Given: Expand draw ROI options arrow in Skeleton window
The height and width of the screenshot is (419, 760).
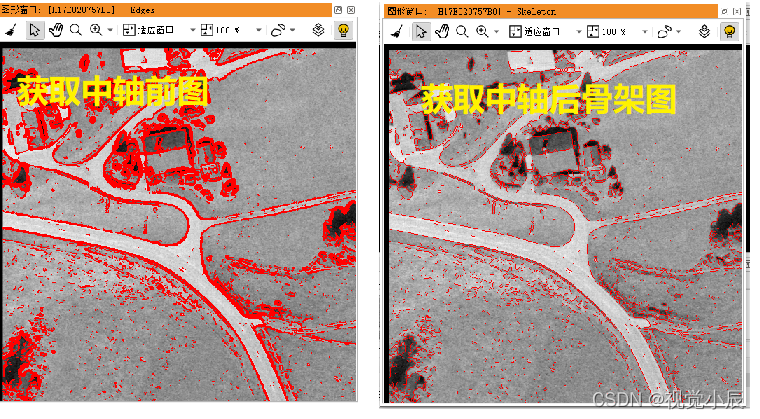Looking at the screenshot, I should (x=679, y=32).
